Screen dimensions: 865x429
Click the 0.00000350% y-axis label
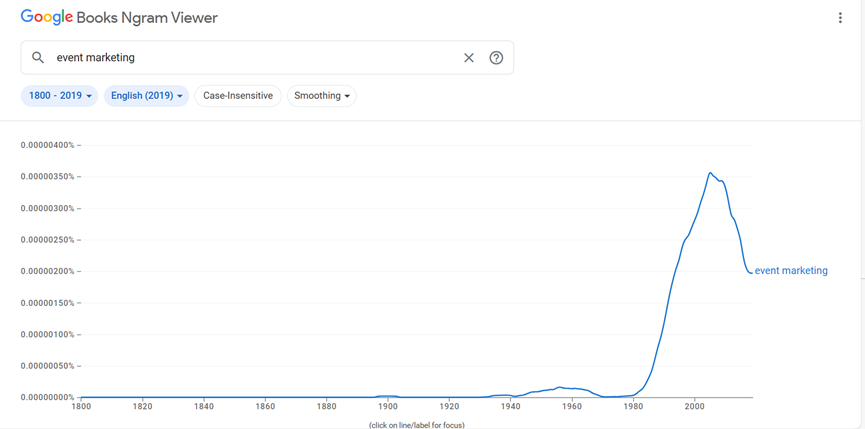(47, 177)
